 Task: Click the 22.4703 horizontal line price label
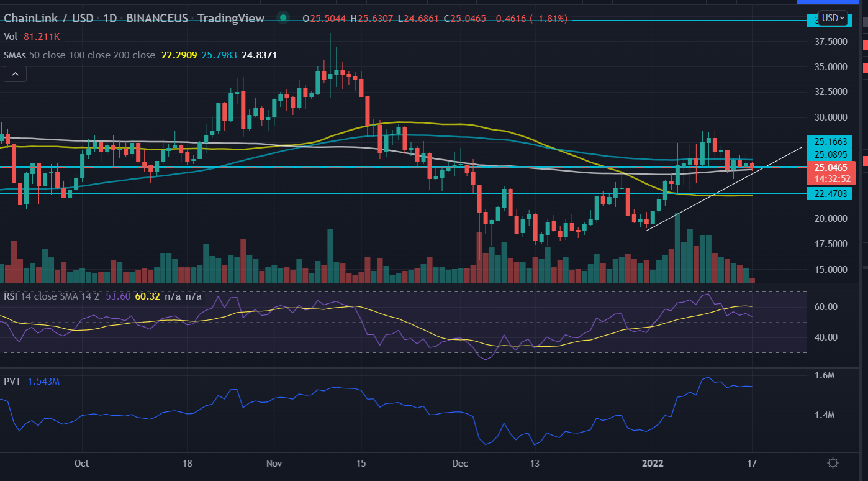tap(828, 194)
